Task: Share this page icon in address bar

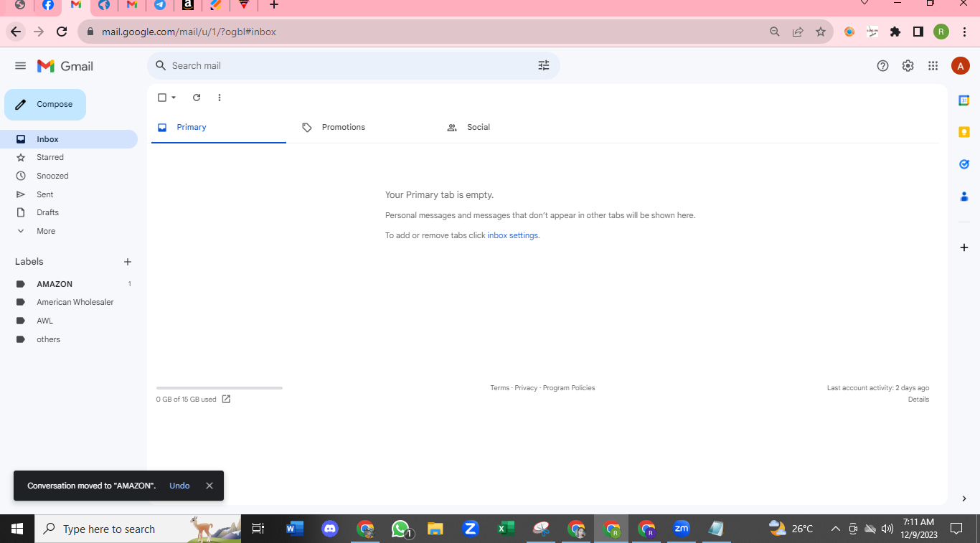Action: click(x=798, y=32)
